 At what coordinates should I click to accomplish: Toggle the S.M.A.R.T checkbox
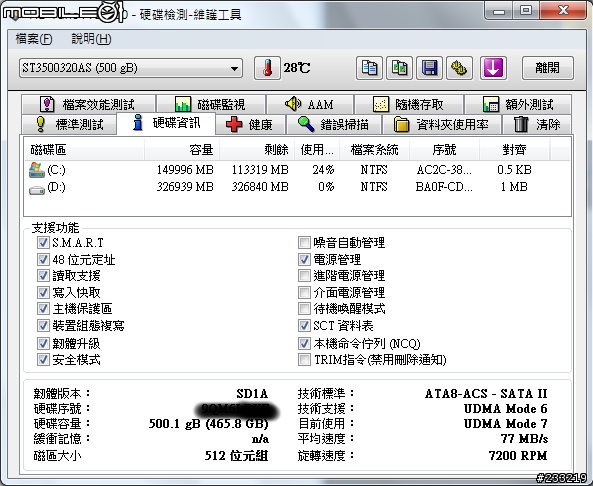tap(43, 242)
